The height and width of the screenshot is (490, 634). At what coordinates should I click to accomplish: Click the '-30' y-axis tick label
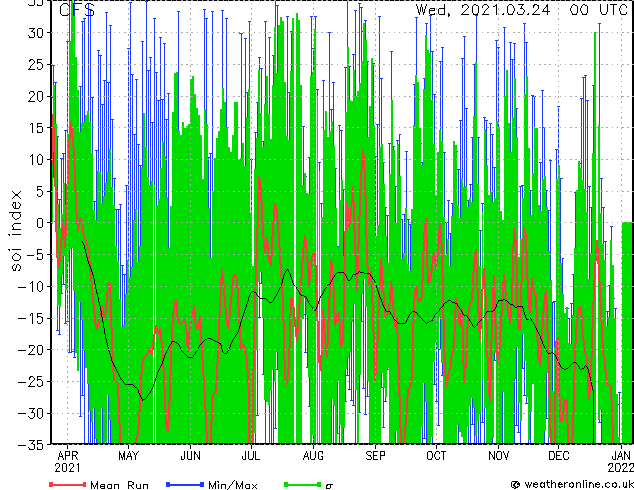[x=31, y=413]
